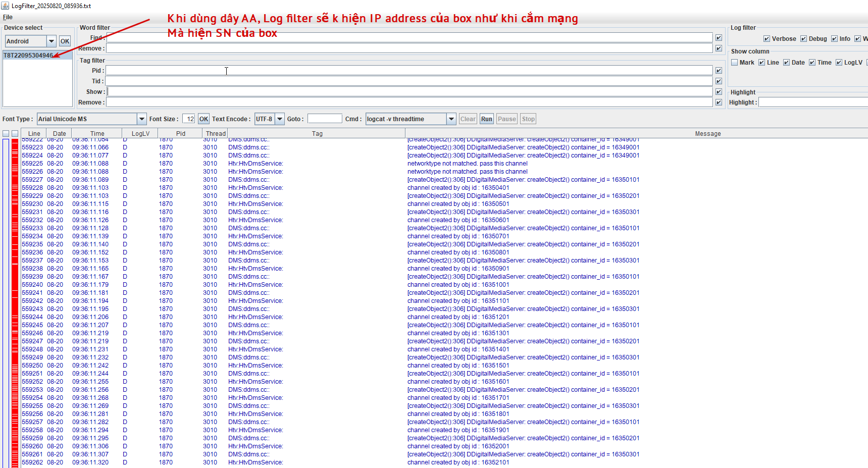Click the tag filter Show field

pos(410,92)
